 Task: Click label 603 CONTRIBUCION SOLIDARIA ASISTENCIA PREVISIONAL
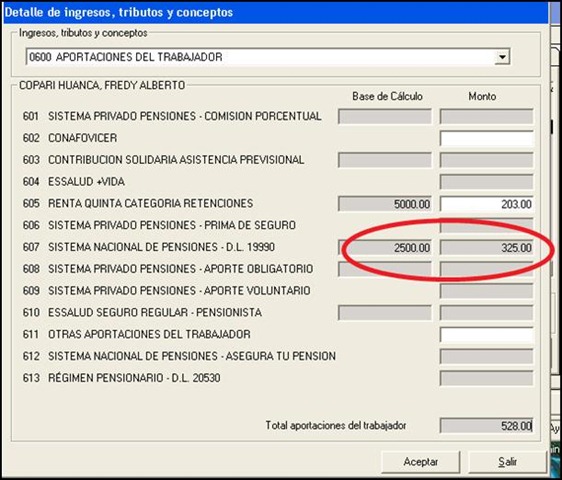(x=163, y=160)
